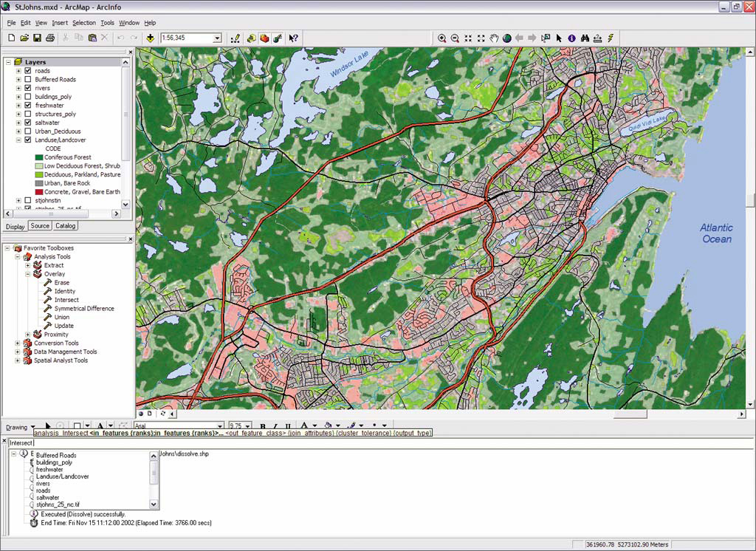Enable the Urban_Deciduous layer checkbox
The image size is (756, 551).
click(28, 131)
